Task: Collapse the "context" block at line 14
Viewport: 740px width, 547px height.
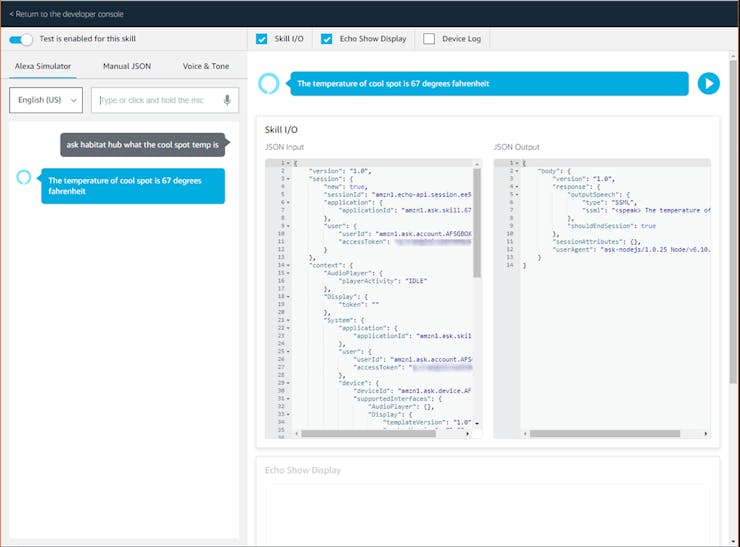Action: click(288, 265)
